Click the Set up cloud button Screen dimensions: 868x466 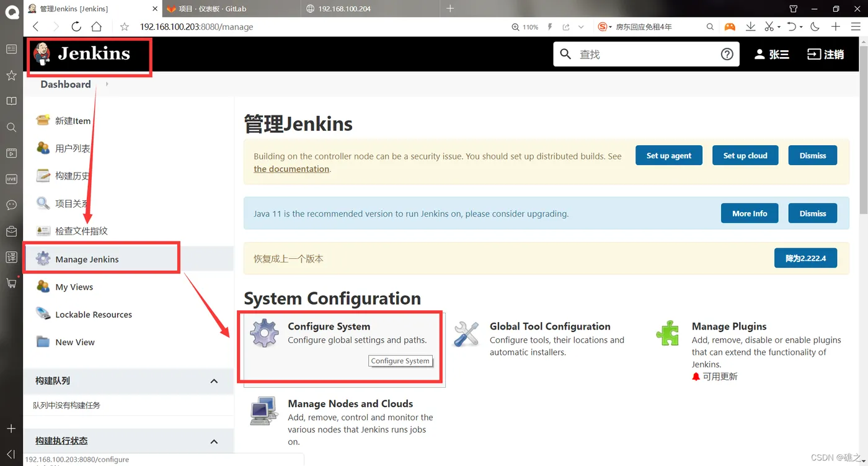(745, 155)
